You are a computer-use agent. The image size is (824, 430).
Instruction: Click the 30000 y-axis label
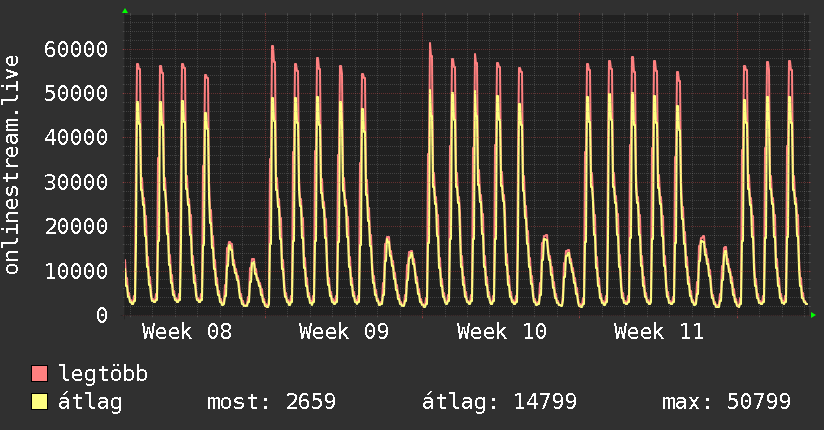[x=76, y=182]
